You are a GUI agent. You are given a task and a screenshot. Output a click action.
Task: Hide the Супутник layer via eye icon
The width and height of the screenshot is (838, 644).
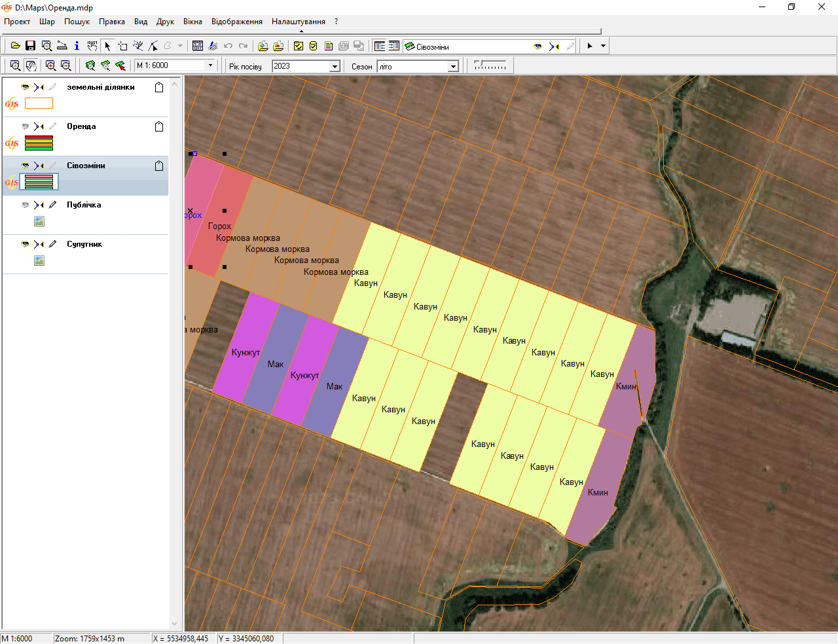pos(25,244)
